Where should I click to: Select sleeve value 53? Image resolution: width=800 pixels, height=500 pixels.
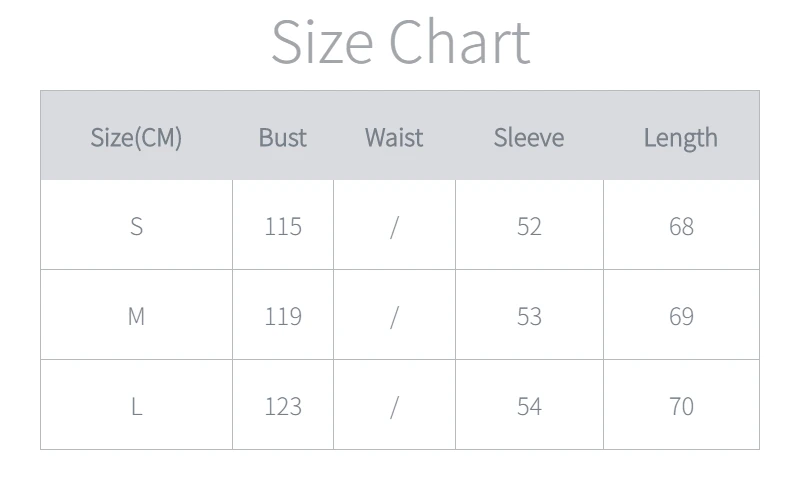[529, 316]
